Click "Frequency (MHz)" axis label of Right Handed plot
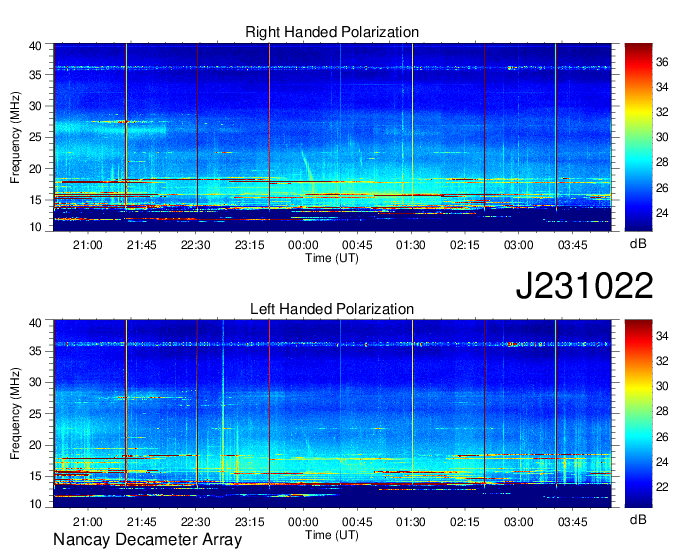This screenshot has width=680, height=552. 15,137
